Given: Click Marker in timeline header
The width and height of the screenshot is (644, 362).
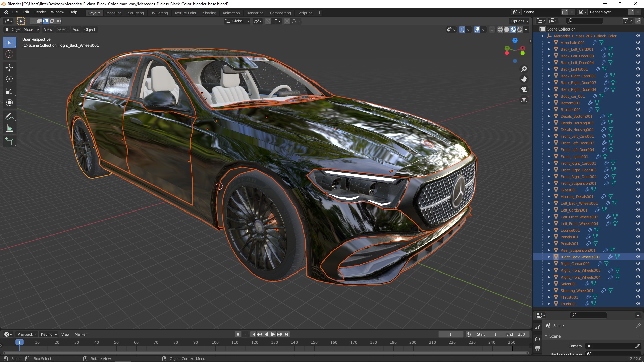Looking at the screenshot, I should pos(80,334).
